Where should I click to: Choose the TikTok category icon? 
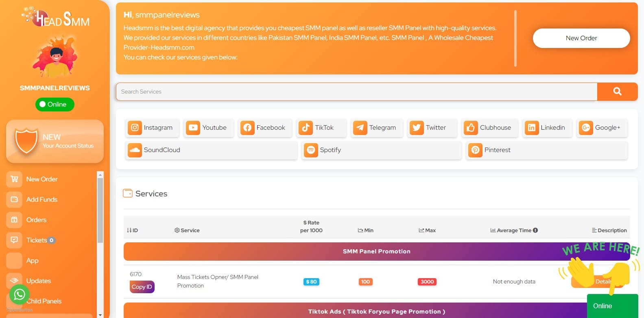click(x=306, y=128)
